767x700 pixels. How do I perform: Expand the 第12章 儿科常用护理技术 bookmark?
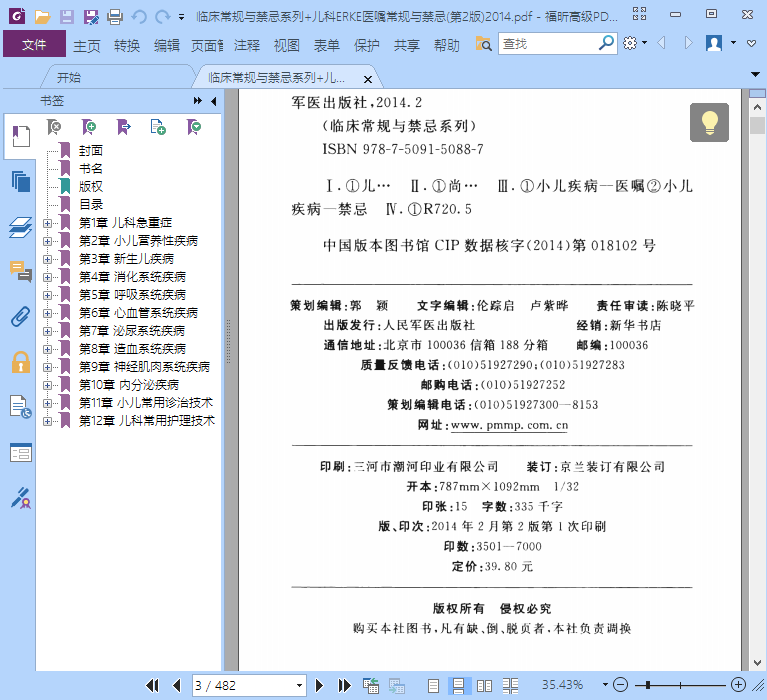click(x=47, y=422)
